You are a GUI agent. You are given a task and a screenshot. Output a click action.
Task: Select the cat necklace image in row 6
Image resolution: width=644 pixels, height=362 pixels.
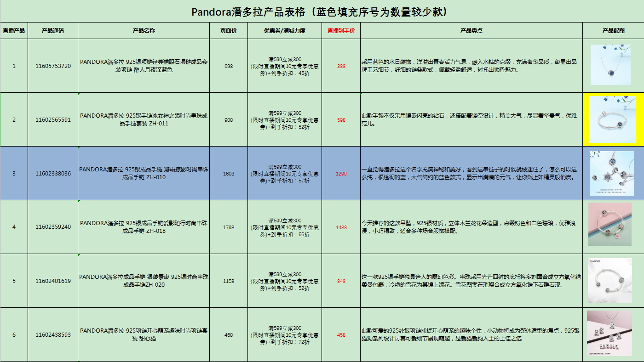609,333
